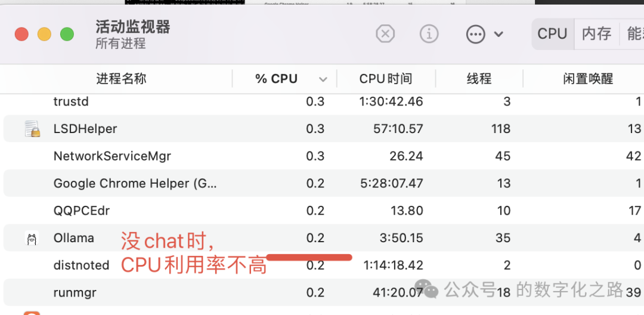644x315 pixels.
Task: Expand the chevron beside the ellipsis button
Action: coord(499,34)
